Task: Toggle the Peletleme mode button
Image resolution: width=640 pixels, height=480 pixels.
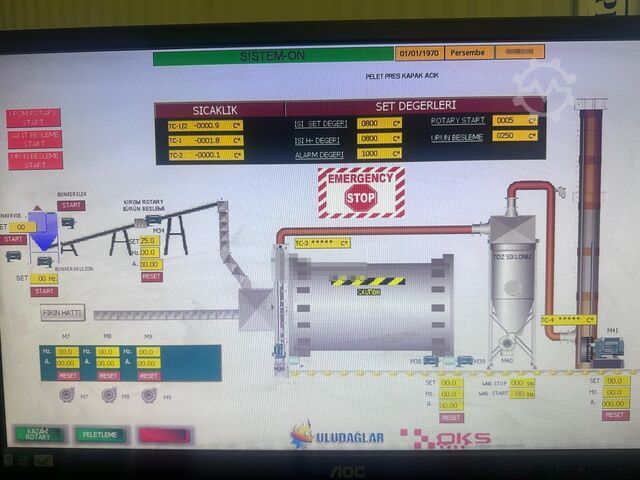Action: (x=100, y=435)
